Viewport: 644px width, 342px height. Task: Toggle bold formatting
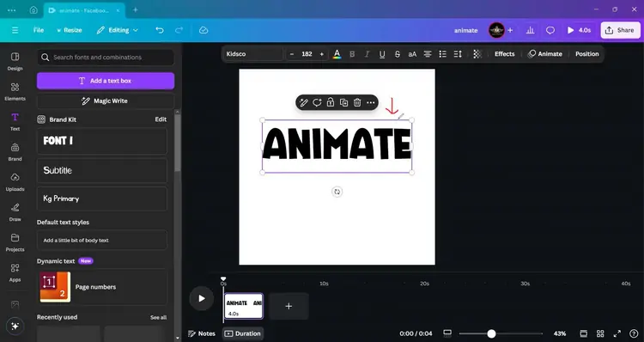click(352, 54)
